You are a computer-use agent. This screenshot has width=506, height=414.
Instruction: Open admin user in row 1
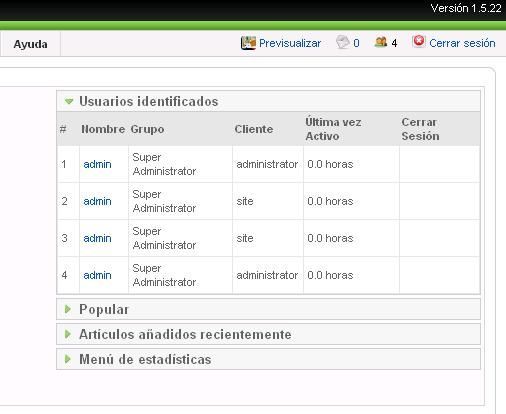[x=97, y=164]
